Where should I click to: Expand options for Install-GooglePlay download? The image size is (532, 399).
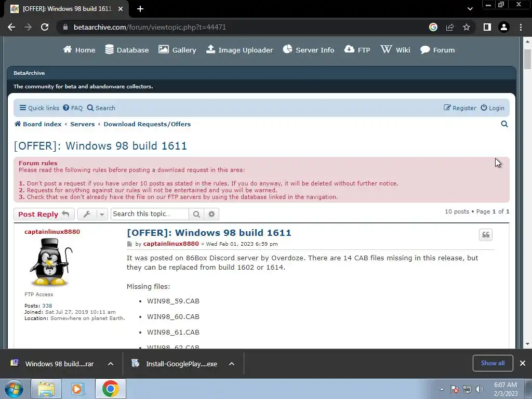pos(232,364)
